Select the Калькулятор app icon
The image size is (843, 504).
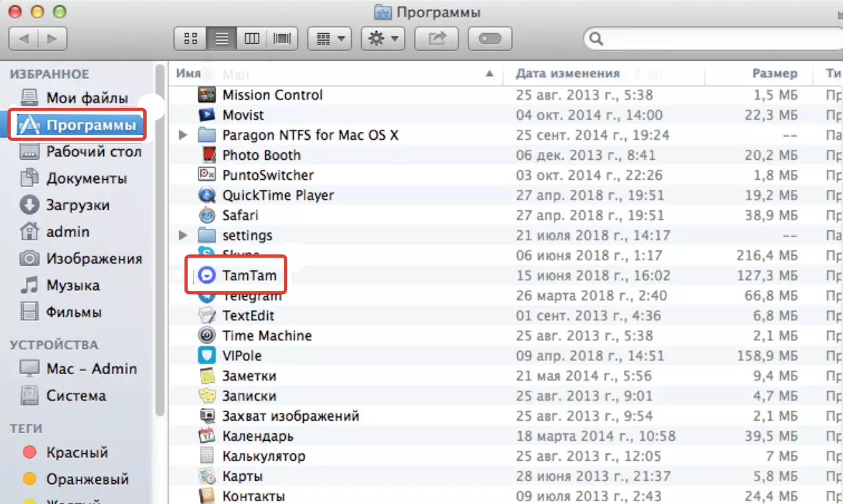click(x=207, y=456)
